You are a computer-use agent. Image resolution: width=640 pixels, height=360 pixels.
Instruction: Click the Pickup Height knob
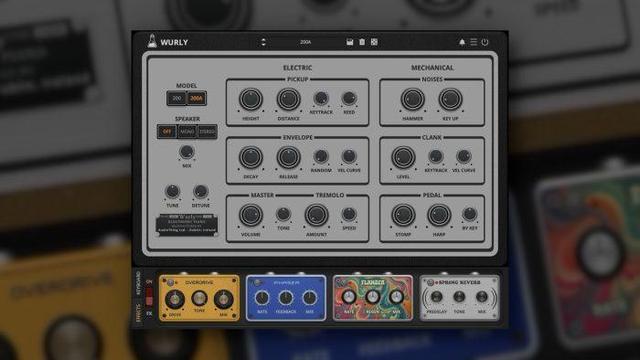pos(251,99)
